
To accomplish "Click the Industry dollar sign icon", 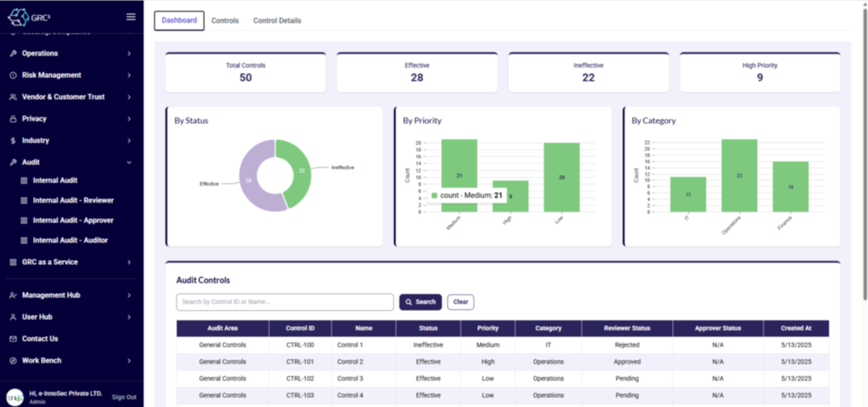I will coord(13,141).
